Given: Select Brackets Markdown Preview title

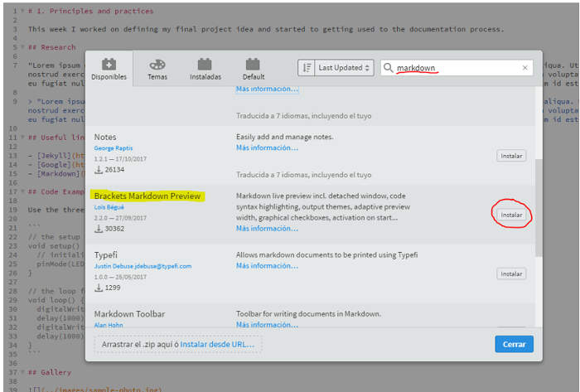Looking at the screenshot, I should tap(147, 196).
